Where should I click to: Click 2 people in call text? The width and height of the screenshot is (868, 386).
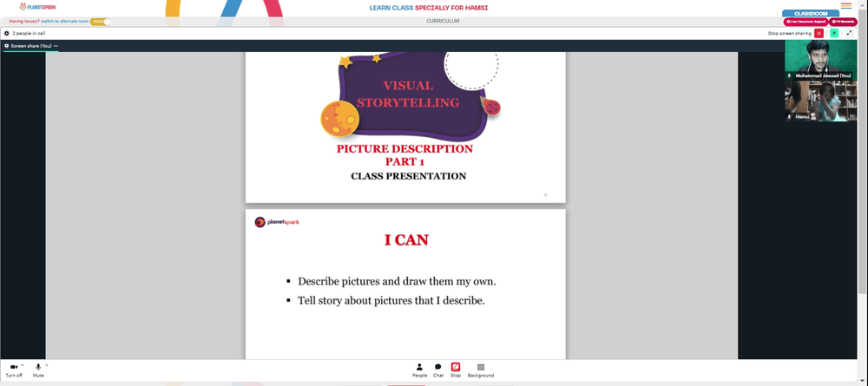pos(29,33)
